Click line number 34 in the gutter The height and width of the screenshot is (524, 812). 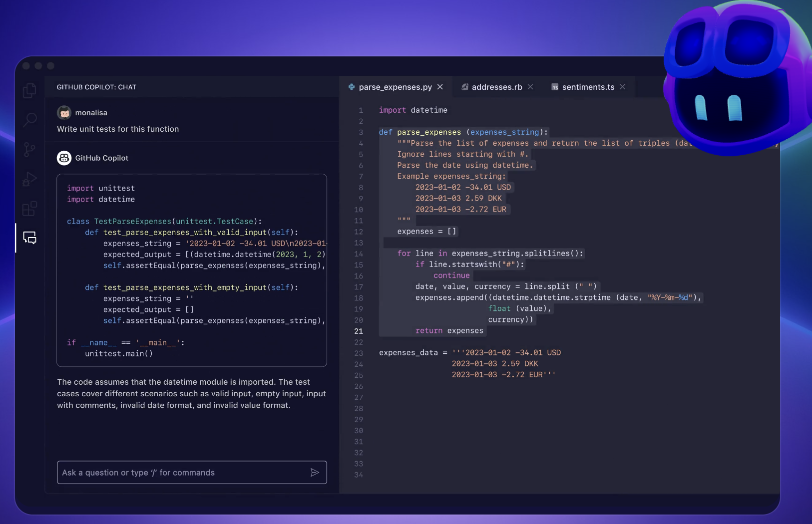click(359, 475)
